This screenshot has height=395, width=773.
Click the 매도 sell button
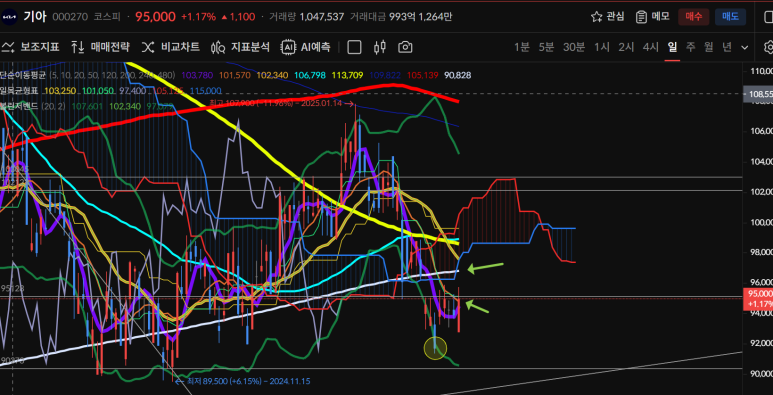tap(730, 17)
